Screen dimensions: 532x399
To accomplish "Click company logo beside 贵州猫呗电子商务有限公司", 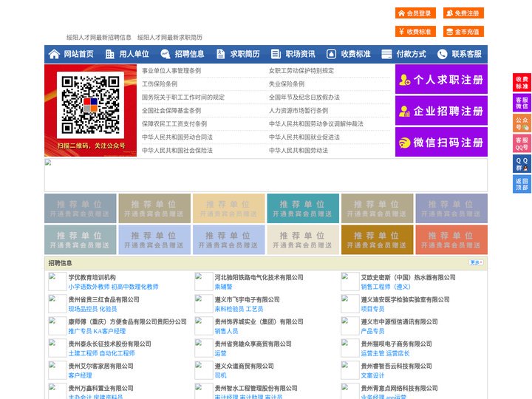I will 349,348.
